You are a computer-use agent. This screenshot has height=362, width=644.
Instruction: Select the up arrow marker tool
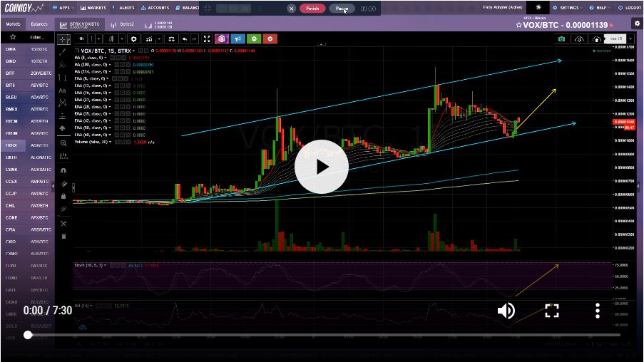point(63,128)
